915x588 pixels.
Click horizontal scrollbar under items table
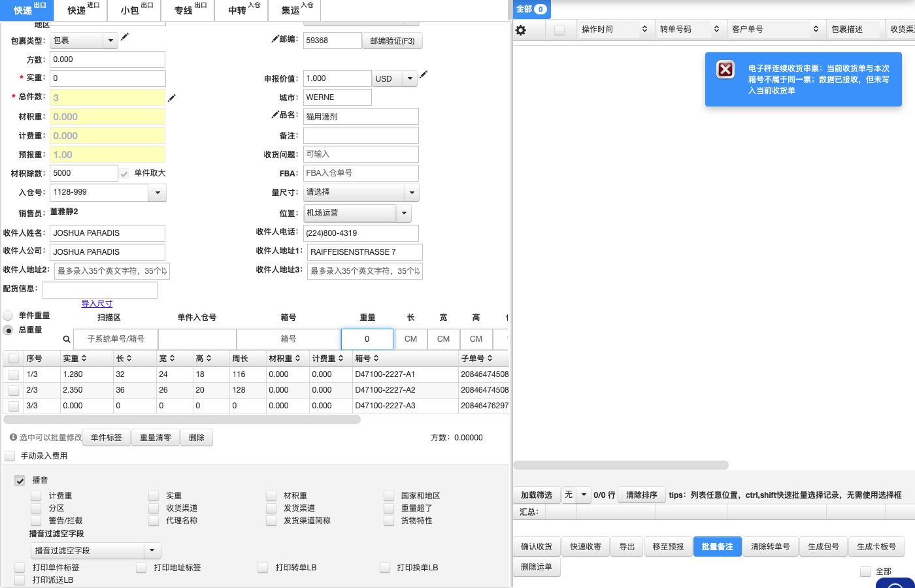(182, 419)
